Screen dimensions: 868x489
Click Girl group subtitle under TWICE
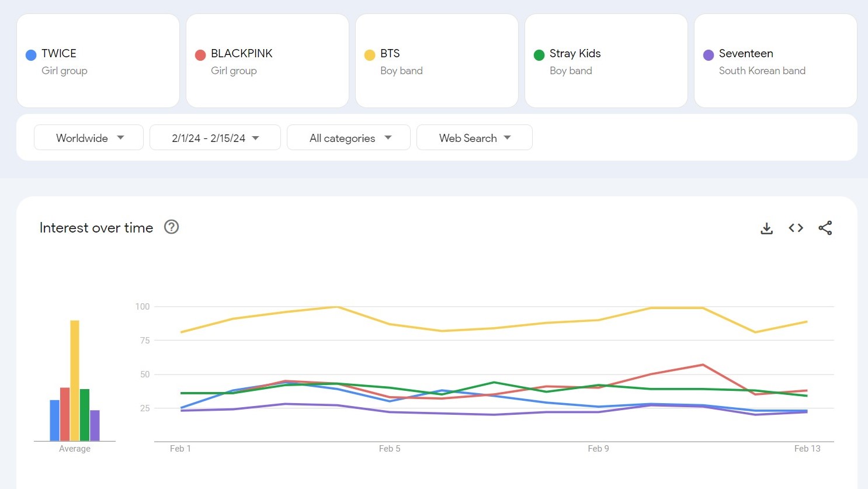[x=64, y=71]
